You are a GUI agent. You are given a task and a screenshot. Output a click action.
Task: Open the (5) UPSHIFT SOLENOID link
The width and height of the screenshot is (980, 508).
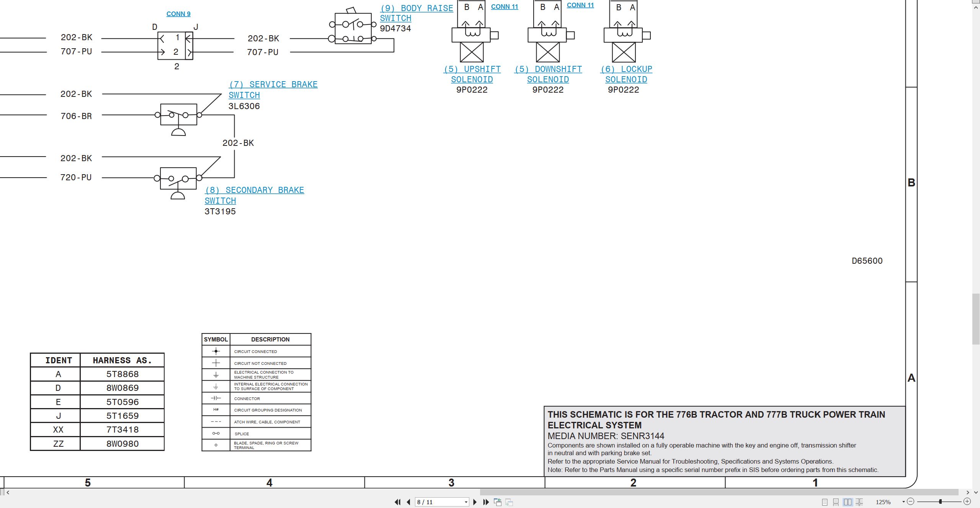coord(472,74)
